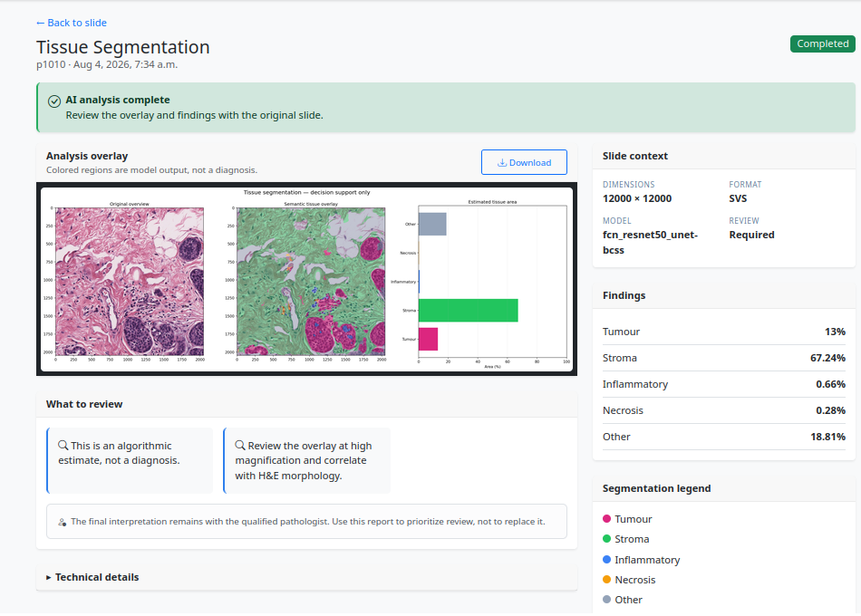Select the Tumour 13% findings row
The image size is (861, 616).
click(724, 332)
